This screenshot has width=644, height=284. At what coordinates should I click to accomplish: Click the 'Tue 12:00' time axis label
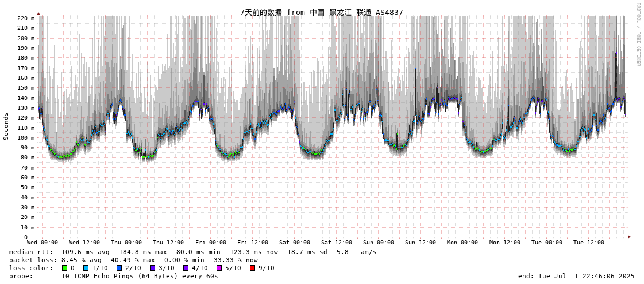[x=589, y=243]
